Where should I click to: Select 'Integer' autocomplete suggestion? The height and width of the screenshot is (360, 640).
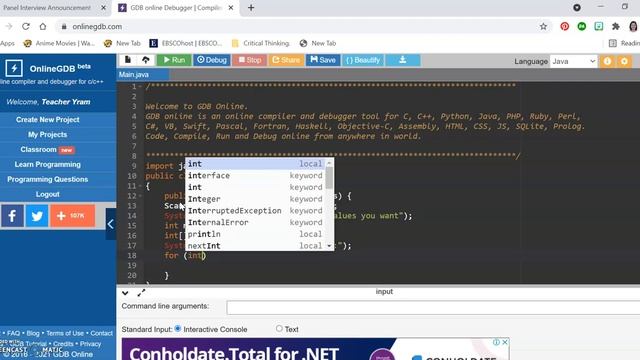pos(256,199)
